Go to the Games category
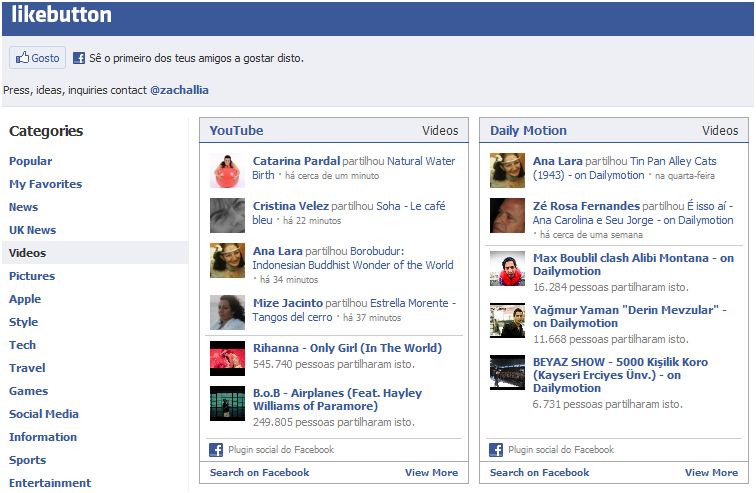 pos(28,391)
